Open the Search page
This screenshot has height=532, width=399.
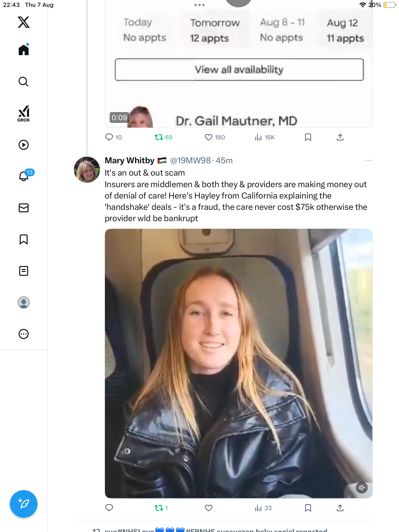(24, 82)
